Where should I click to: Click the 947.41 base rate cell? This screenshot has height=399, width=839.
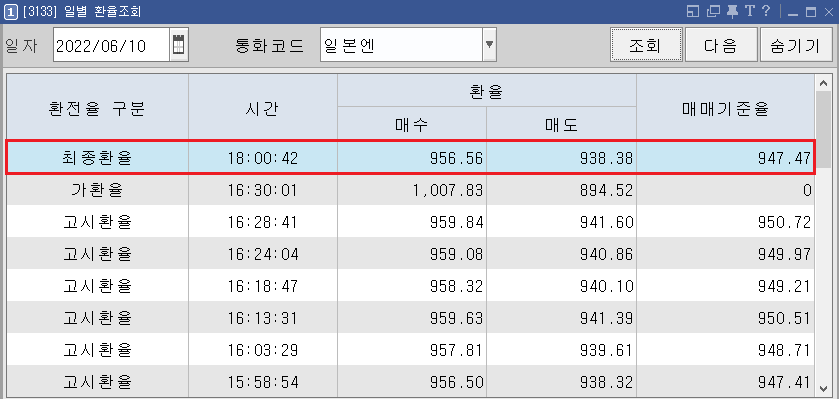(x=725, y=381)
